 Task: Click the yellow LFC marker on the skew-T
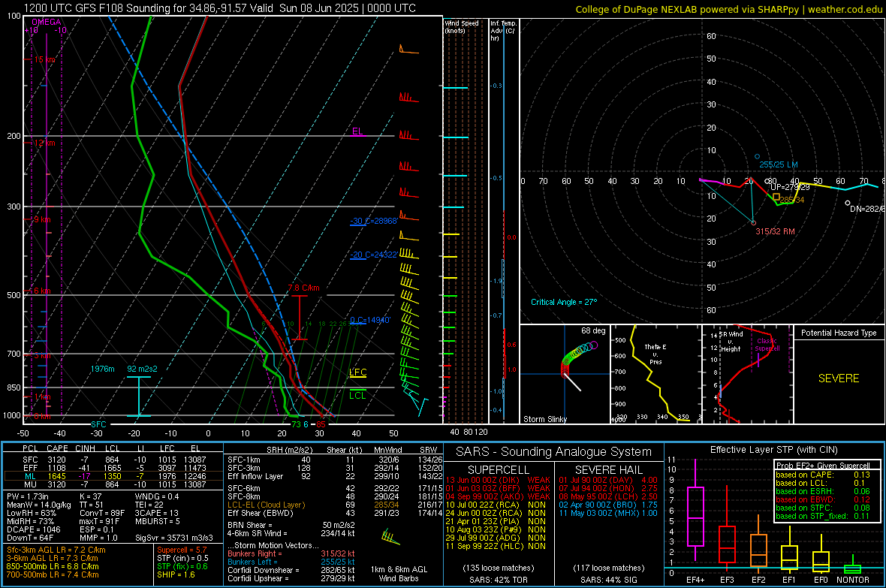click(357, 372)
